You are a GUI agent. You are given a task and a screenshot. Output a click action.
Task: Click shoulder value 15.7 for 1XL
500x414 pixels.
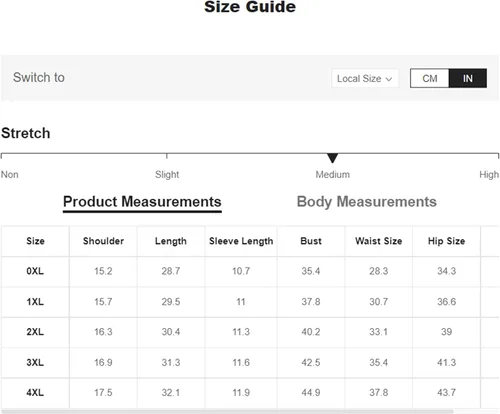(x=103, y=302)
